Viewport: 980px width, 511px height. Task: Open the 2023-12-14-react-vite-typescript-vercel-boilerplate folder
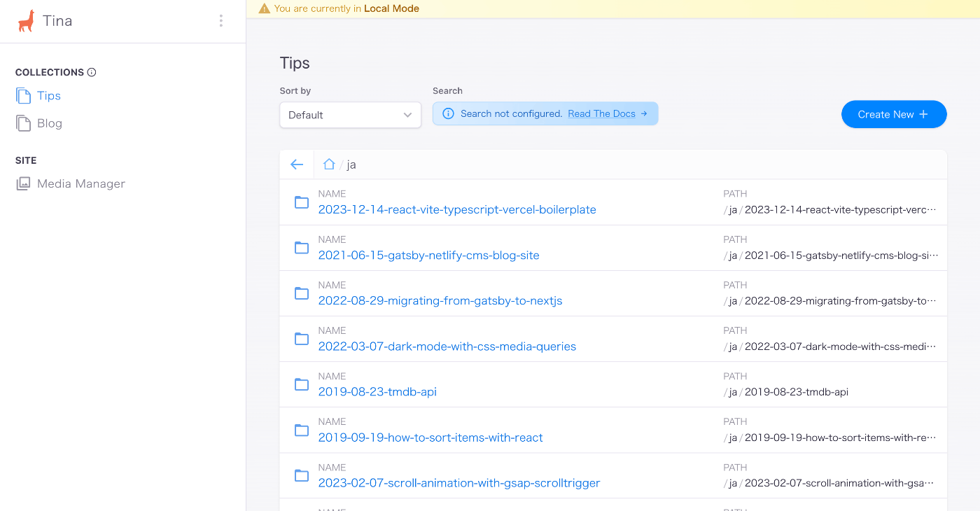pos(457,209)
